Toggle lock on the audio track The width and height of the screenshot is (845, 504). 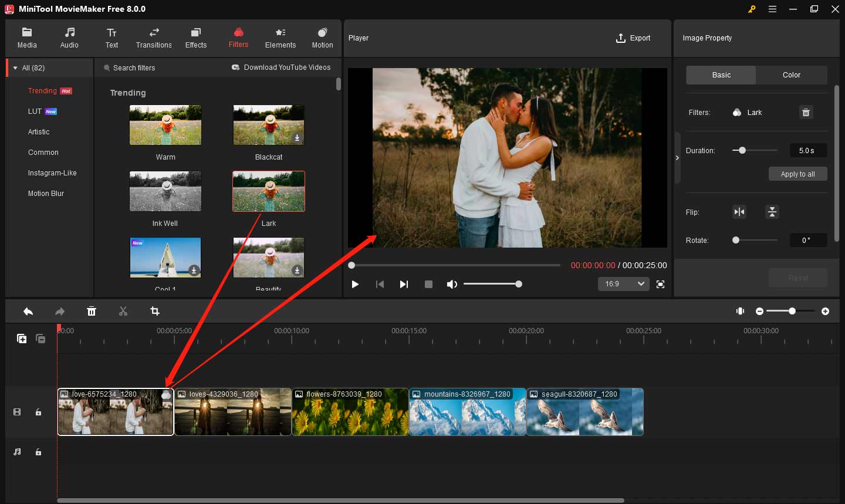pos(38,452)
